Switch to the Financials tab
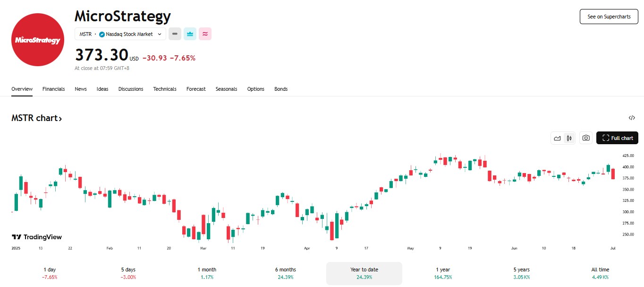The height and width of the screenshot is (287, 644). point(53,89)
